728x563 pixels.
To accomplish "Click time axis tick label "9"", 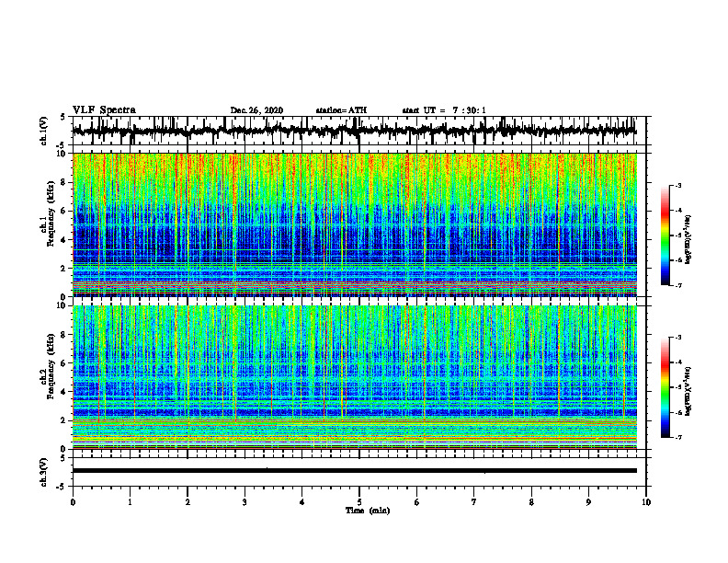I will pyautogui.click(x=588, y=502).
